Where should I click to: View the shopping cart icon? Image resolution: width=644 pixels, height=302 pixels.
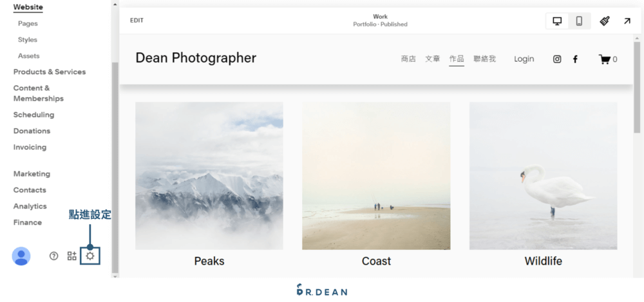point(604,59)
